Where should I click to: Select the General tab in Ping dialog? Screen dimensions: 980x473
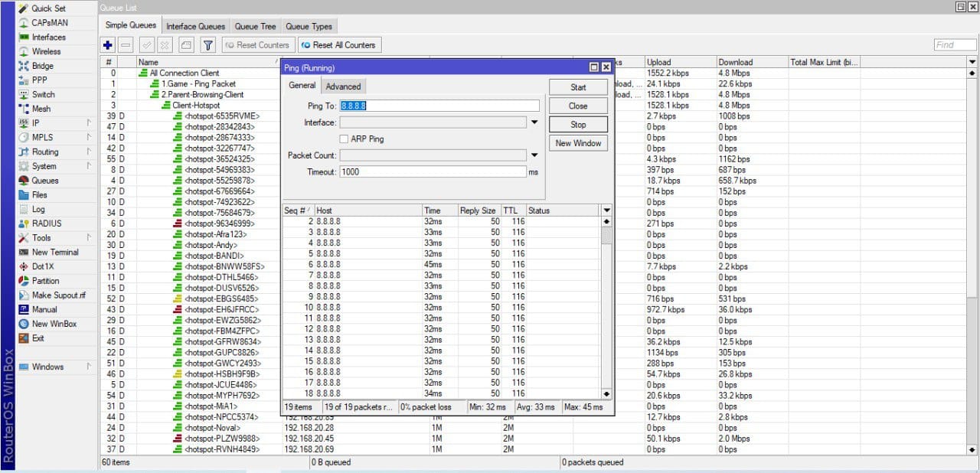(302, 86)
